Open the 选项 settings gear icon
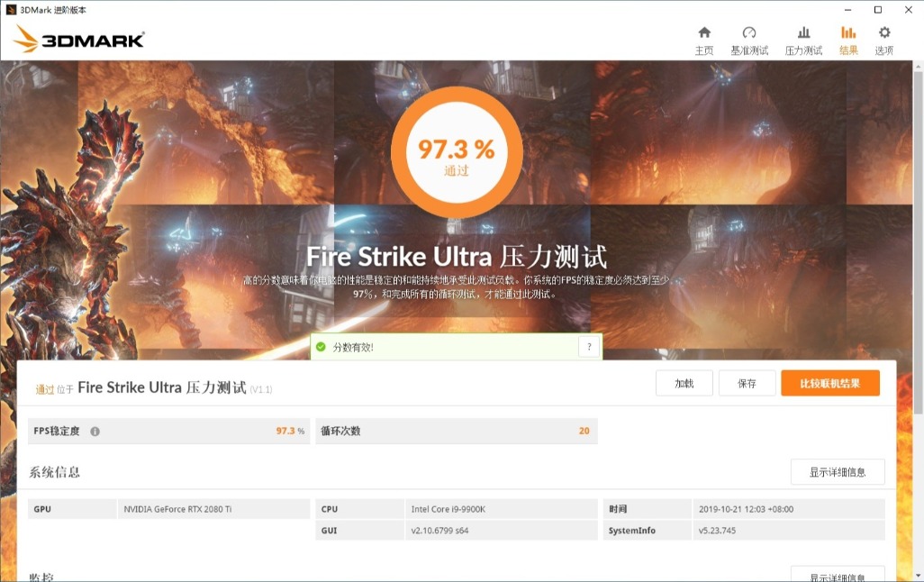Viewport: 924px width, 582px height. tap(883, 32)
